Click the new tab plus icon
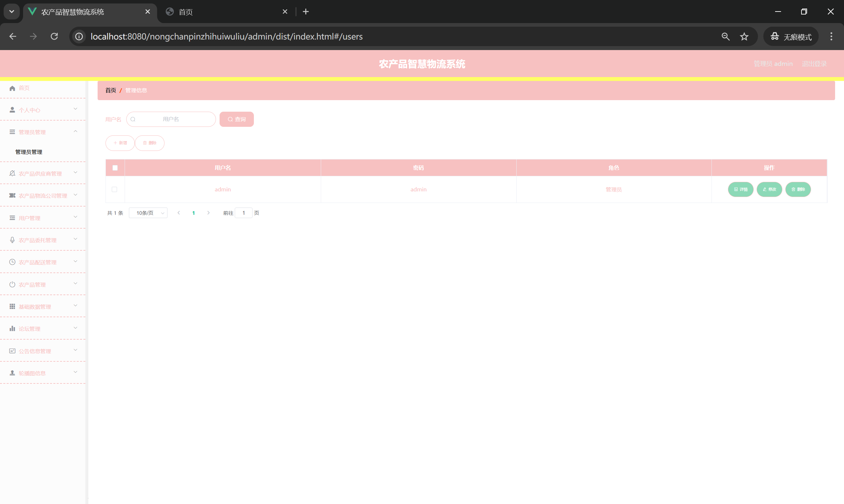The height and width of the screenshot is (504, 844). pyautogui.click(x=306, y=12)
